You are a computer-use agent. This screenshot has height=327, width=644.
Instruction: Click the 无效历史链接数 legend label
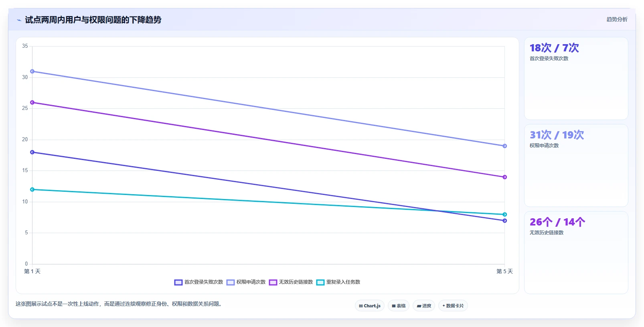pos(296,282)
